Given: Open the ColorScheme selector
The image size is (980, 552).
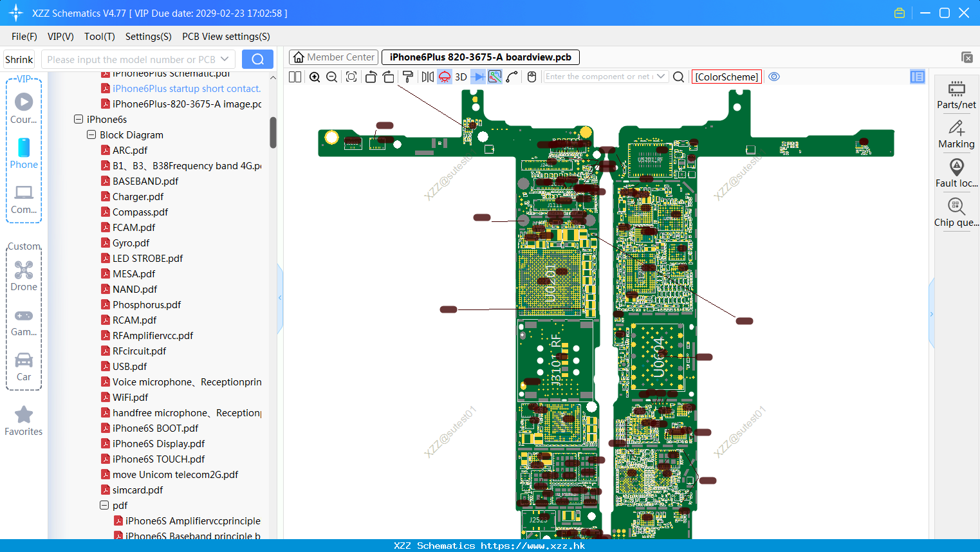Looking at the screenshot, I should 726,77.
